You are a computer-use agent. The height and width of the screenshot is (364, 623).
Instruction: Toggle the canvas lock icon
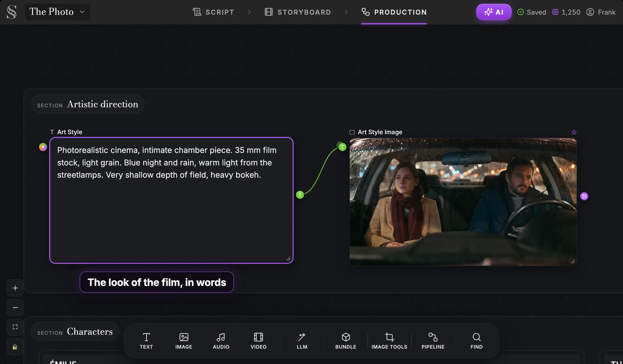[x=15, y=347]
